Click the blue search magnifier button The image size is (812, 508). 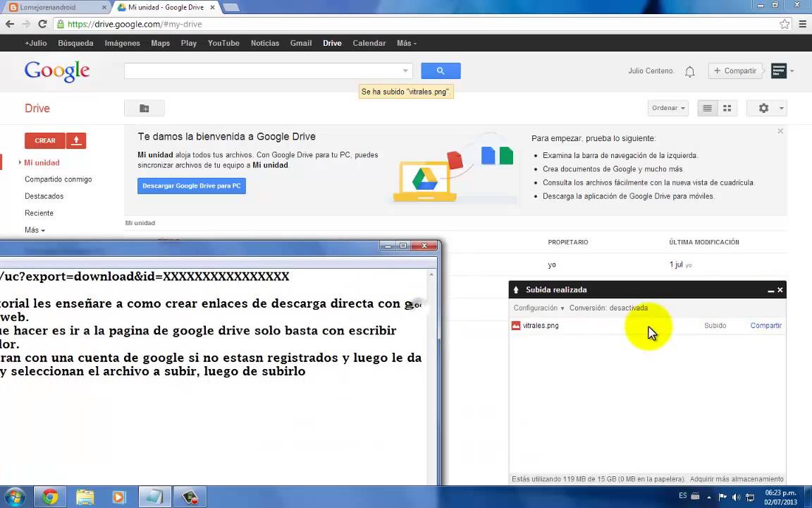440,71
